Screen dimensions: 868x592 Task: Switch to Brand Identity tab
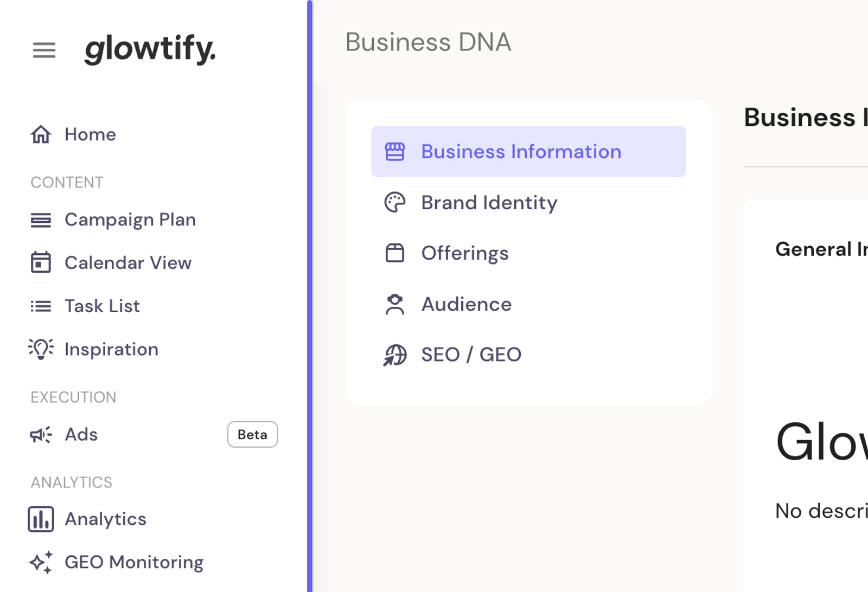528,203
